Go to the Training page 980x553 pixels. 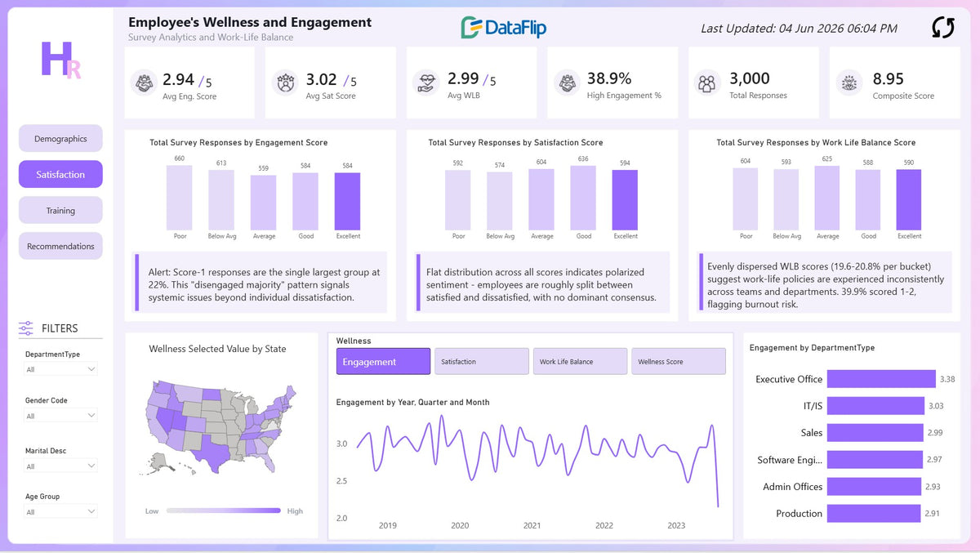(60, 210)
